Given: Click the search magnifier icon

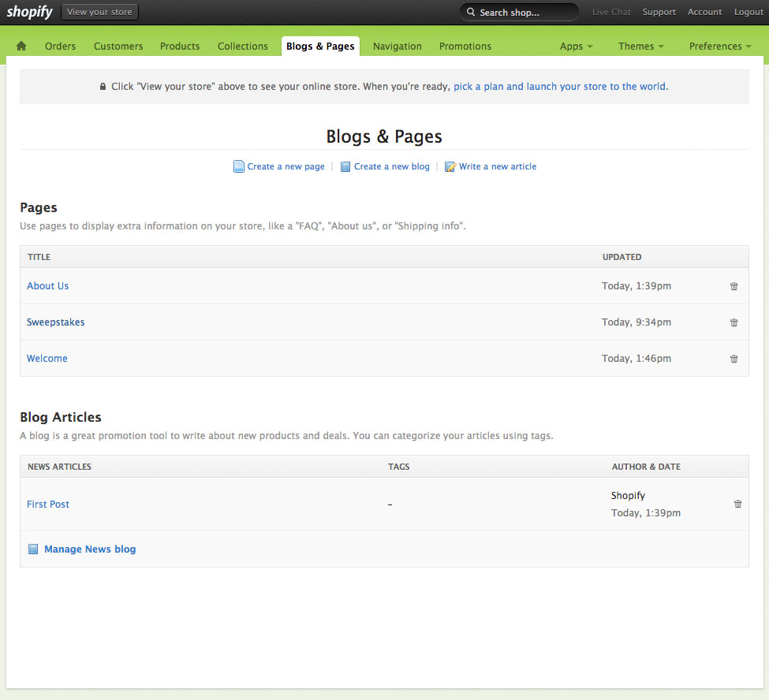Looking at the screenshot, I should point(471,12).
